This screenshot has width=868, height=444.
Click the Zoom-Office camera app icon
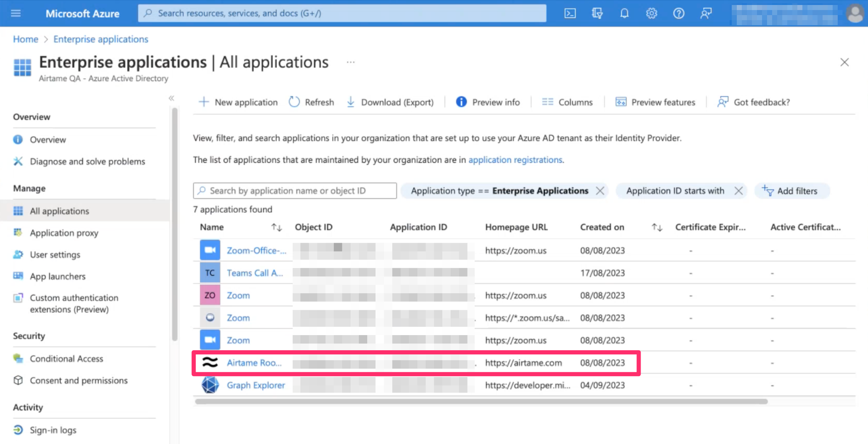tap(210, 250)
